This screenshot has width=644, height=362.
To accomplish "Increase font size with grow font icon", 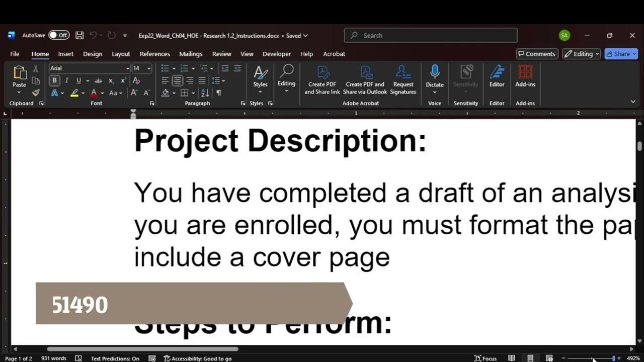I will point(134,93).
